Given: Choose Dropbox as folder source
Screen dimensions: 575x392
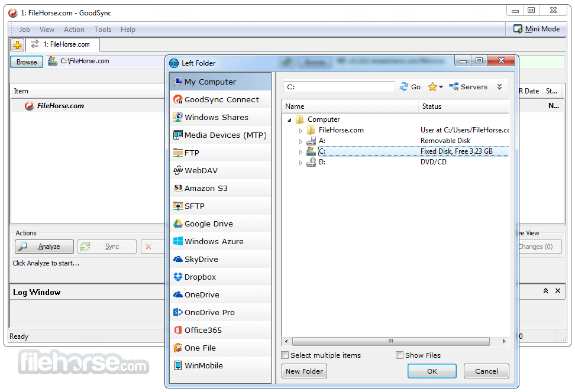Looking at the screenshot, I should (200, 277).
